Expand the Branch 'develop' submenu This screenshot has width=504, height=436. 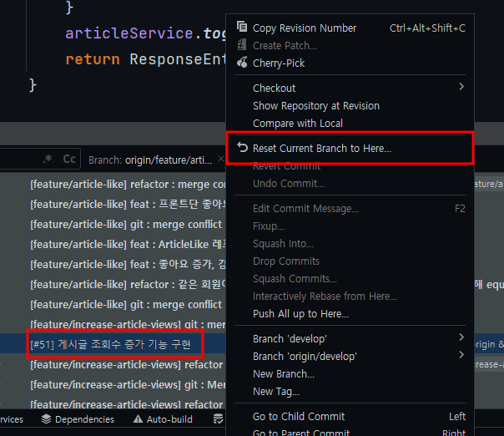(461, 337)
